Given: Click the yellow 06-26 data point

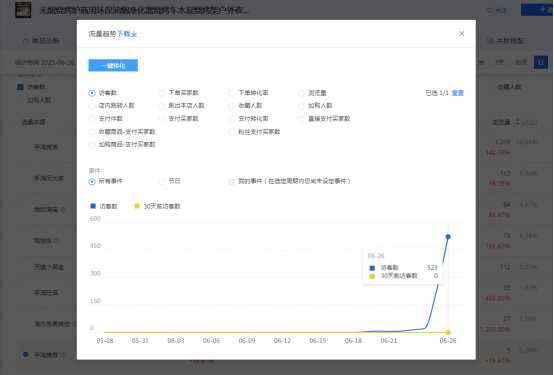Looking at the screenshot, I should [448, 332].
